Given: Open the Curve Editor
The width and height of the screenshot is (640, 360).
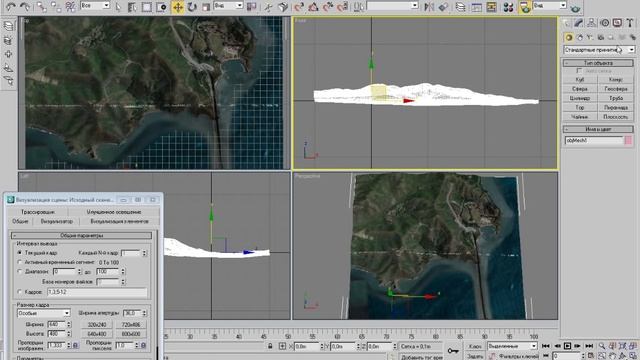Looking at the screenshot, I should point(476,7).
